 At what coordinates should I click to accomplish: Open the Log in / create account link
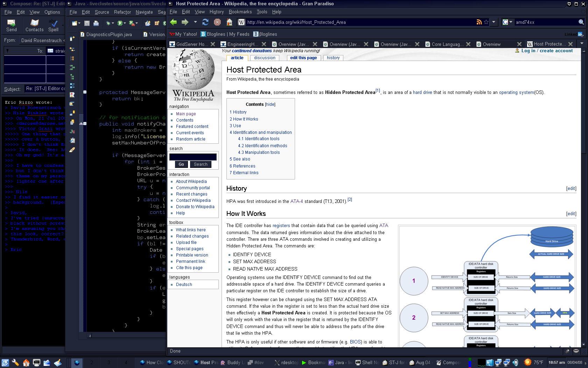547,51
